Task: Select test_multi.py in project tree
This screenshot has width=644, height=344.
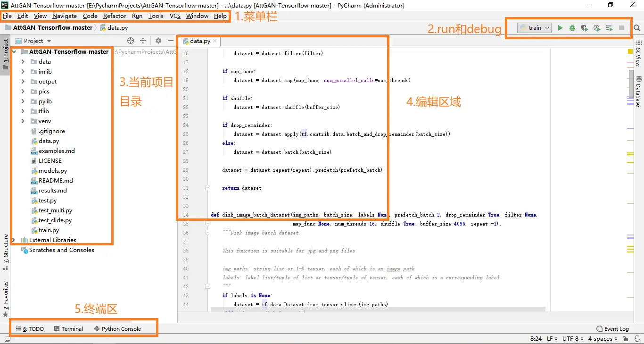Action: [x=55, y=210]
